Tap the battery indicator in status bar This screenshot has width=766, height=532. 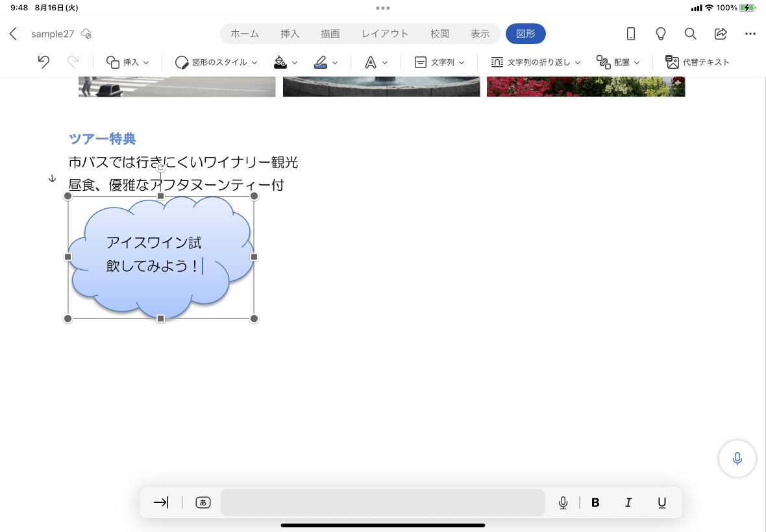tap(747, 8)
